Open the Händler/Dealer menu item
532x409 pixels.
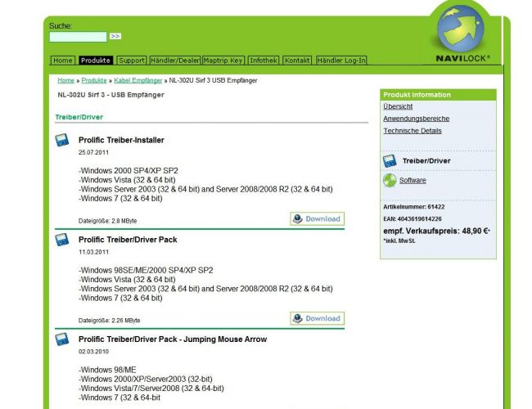(175, 61)
